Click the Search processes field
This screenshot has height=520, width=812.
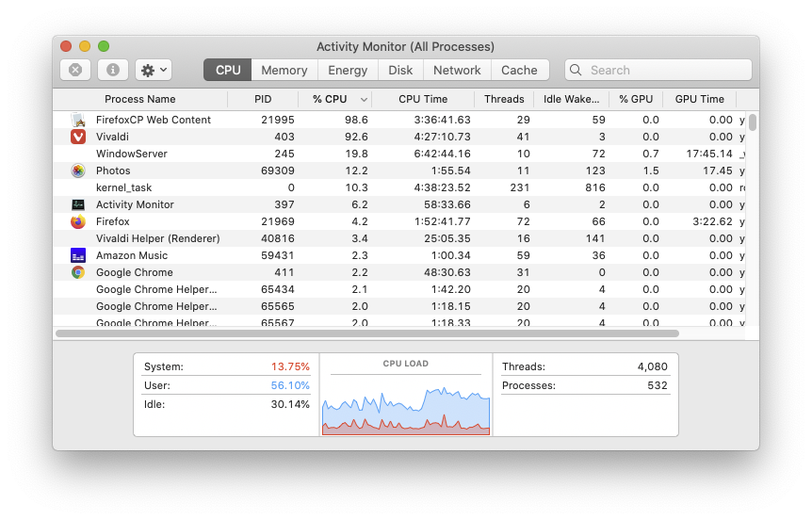point(664,70)
